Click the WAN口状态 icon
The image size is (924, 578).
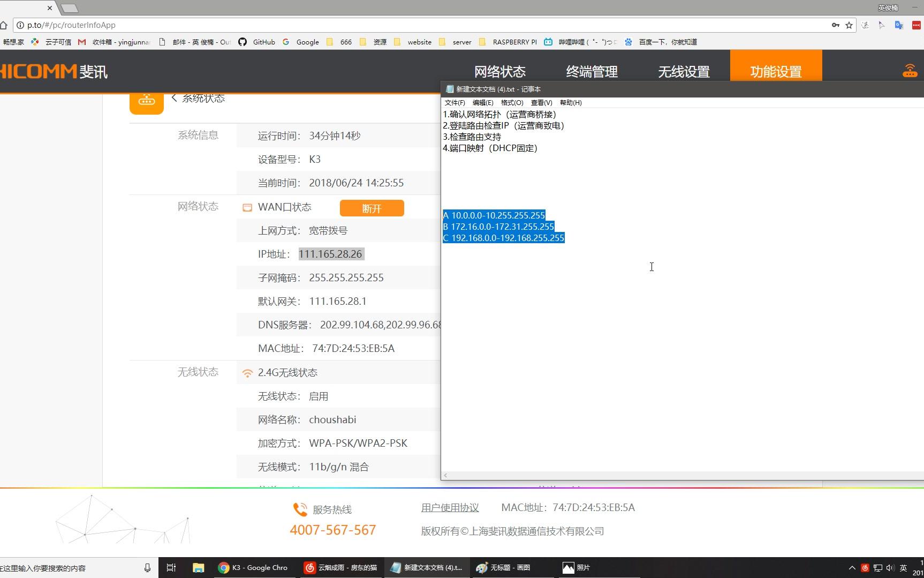[x=247, y=208]
